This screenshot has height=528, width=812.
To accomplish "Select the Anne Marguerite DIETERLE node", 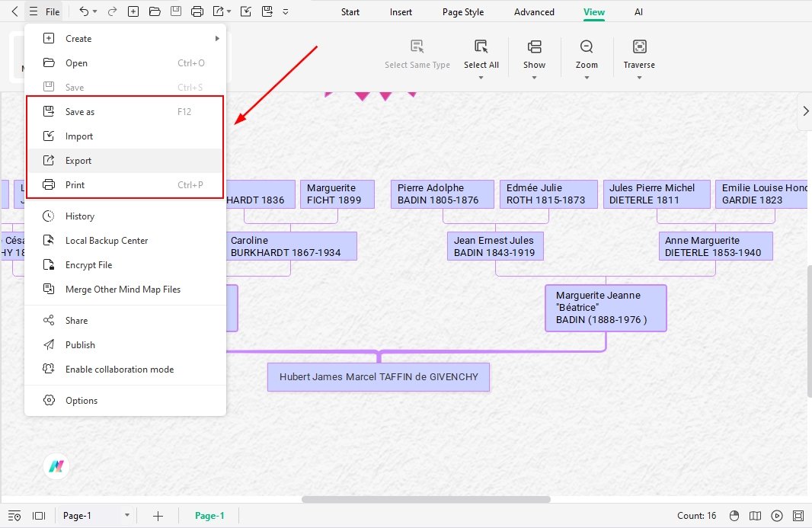I will click(715, 246).
